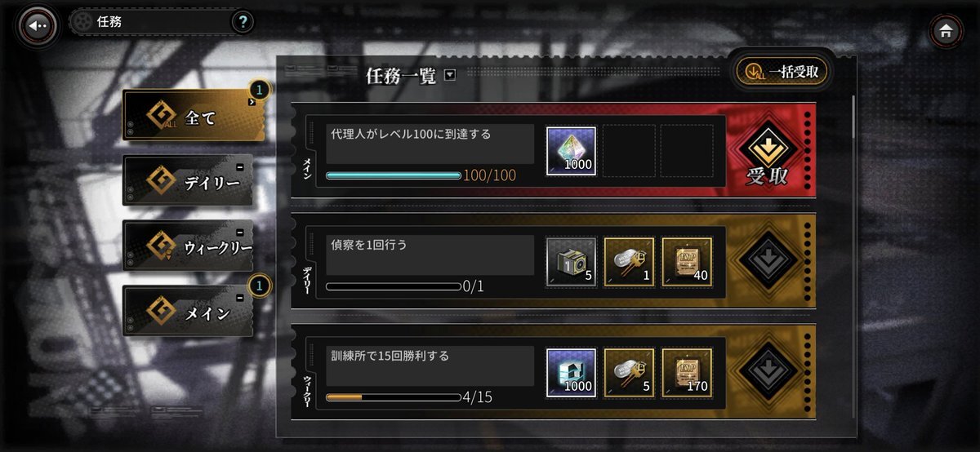Switch to the 全て missions tab

pyautogui.click(x=194, y=117)
